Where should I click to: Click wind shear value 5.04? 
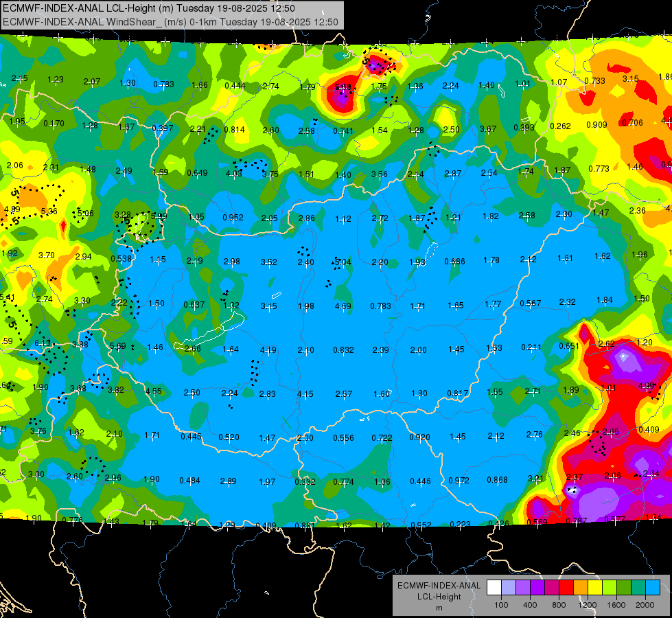(343, 262)
